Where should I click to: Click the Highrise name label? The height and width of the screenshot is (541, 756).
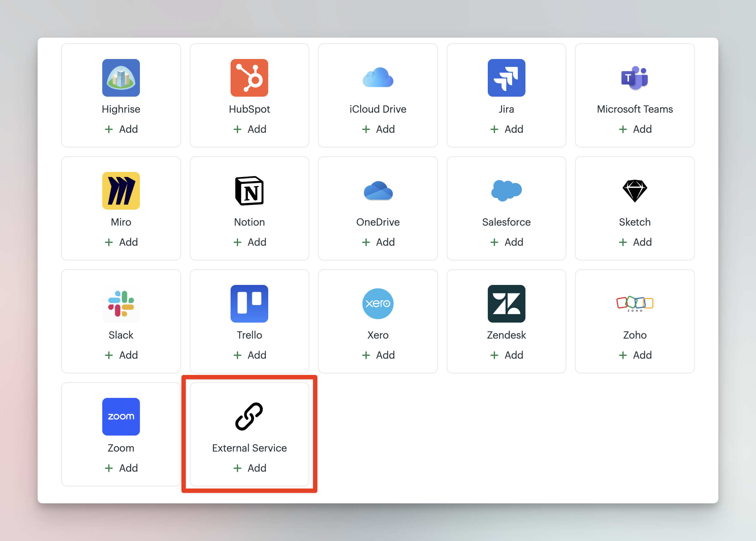click(x=121, y=109)
